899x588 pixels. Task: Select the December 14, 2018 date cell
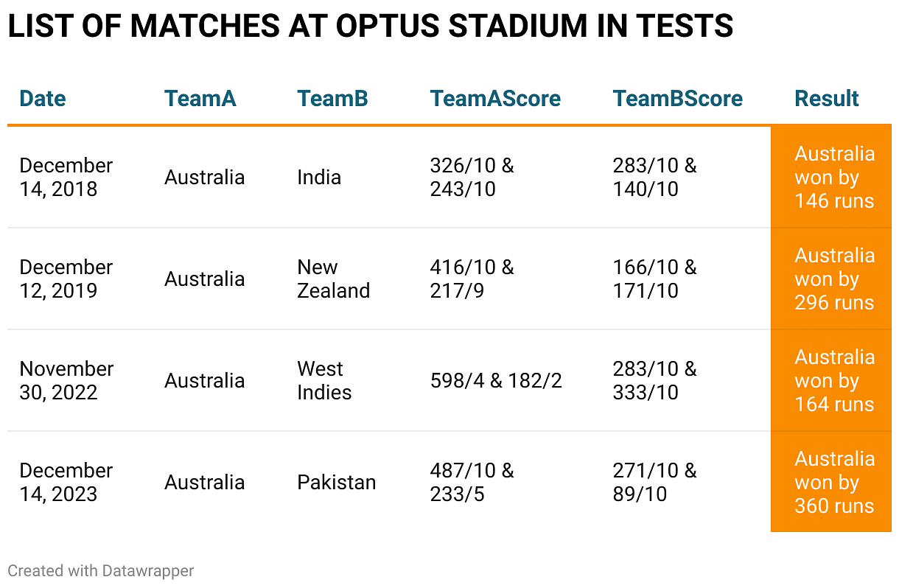click(x=66, y=178)
